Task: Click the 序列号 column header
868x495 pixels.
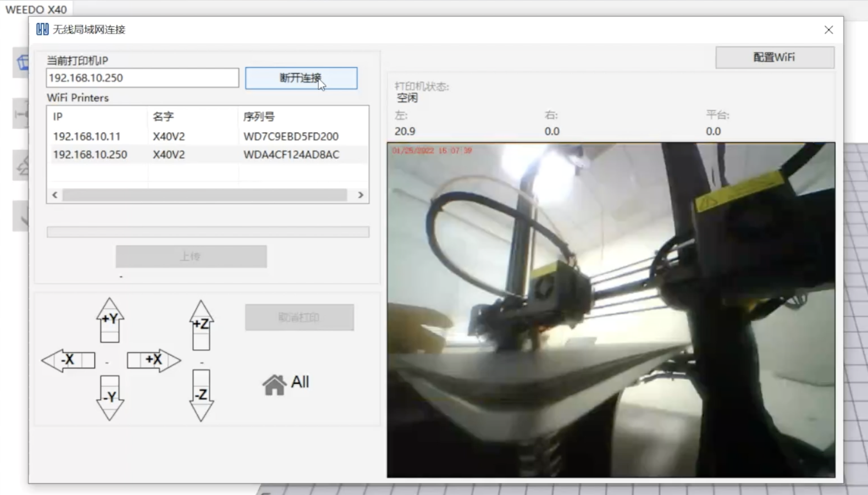Action: (258, 116)
